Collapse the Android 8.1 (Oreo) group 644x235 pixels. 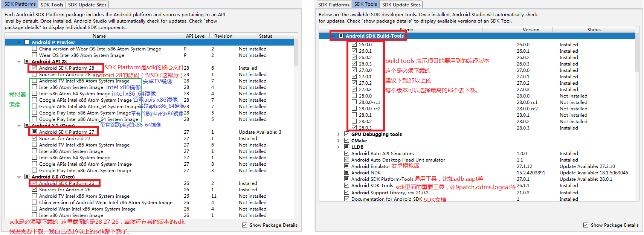coord(19,125)
